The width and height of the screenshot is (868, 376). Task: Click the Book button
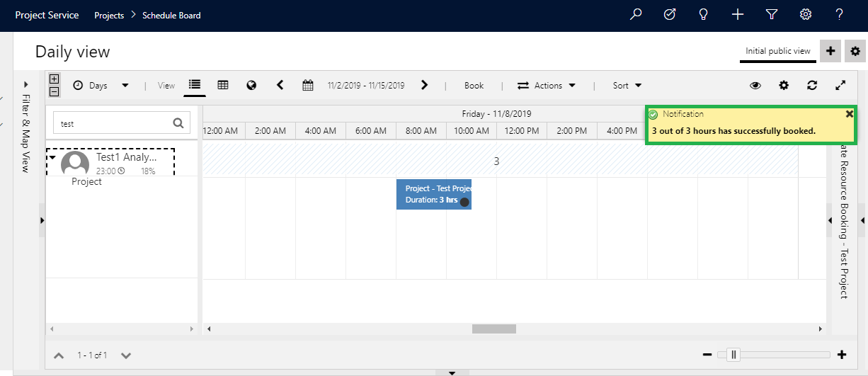474,86
